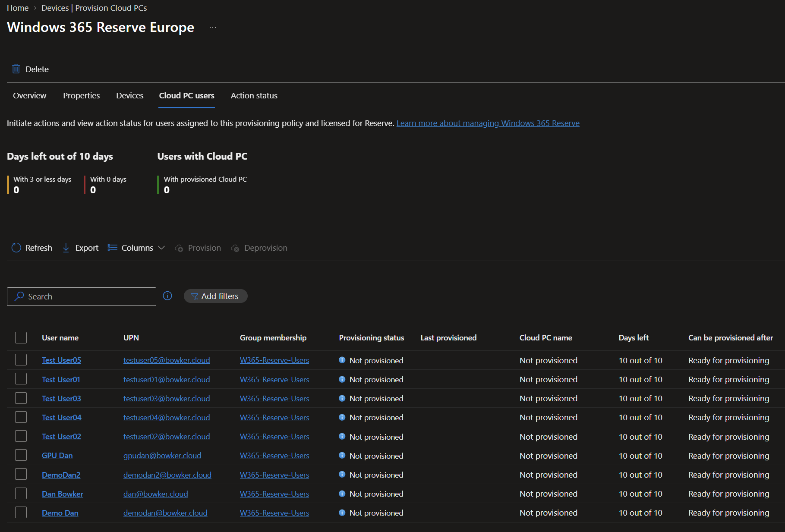The image size is (785, 532).
Task: Click Can be provisioned after column header
Action: coord(730,337)
